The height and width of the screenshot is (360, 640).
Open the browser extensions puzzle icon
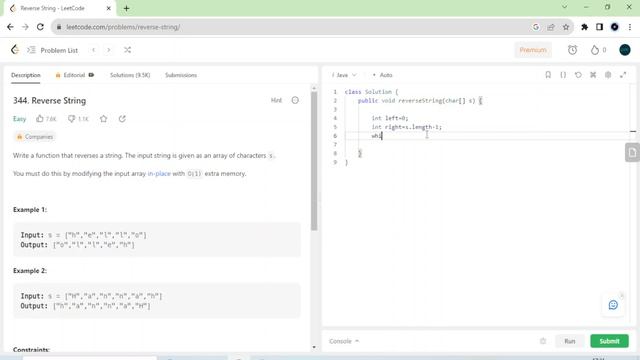(584, 27)
